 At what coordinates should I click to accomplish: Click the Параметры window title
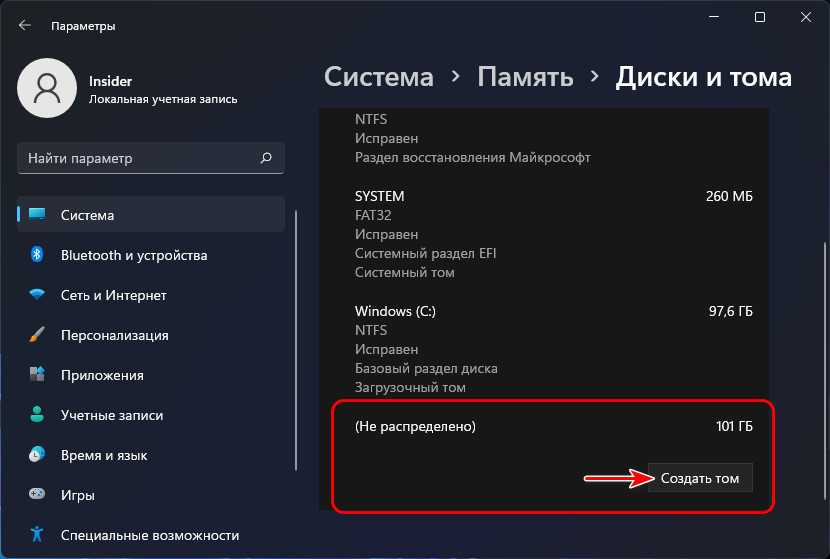click(x=83, y=26)
